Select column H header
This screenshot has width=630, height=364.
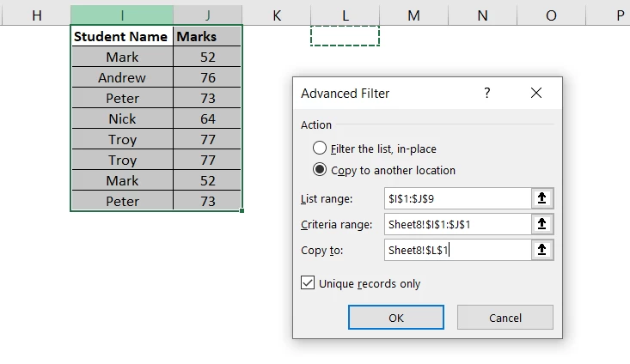[x=37, y=15]
